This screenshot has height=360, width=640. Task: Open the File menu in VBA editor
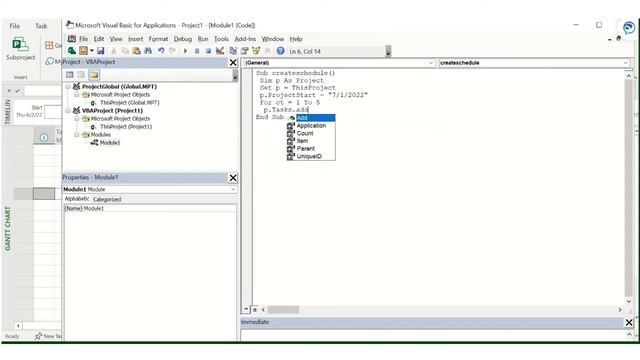pos(83,39)
